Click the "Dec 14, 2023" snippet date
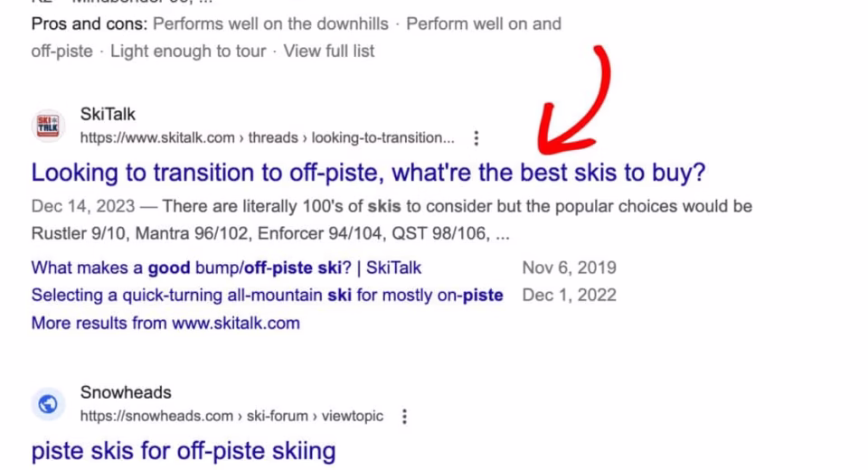Image resolution: width=868 pixels, height=470 pixels. (x=83, y=207)
